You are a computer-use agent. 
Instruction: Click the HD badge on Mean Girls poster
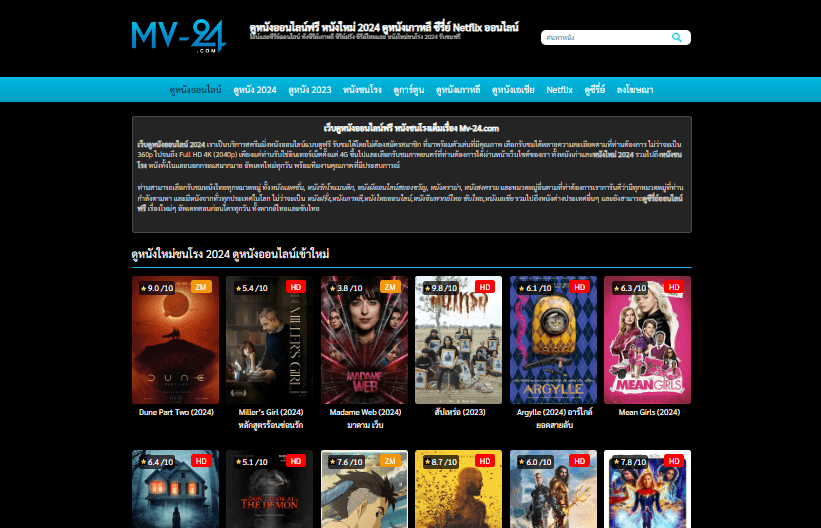coord(674,287)
